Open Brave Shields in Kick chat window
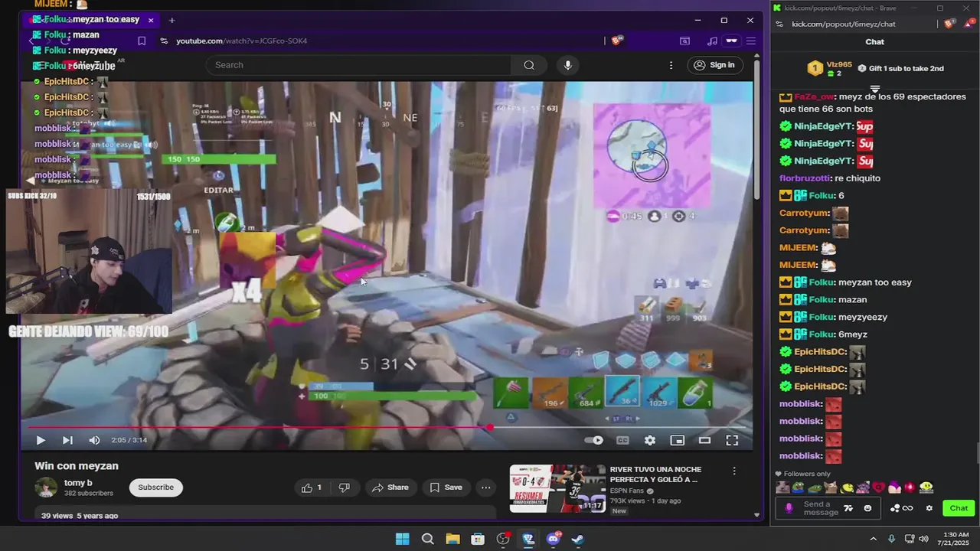 click(x=949, y=24)
